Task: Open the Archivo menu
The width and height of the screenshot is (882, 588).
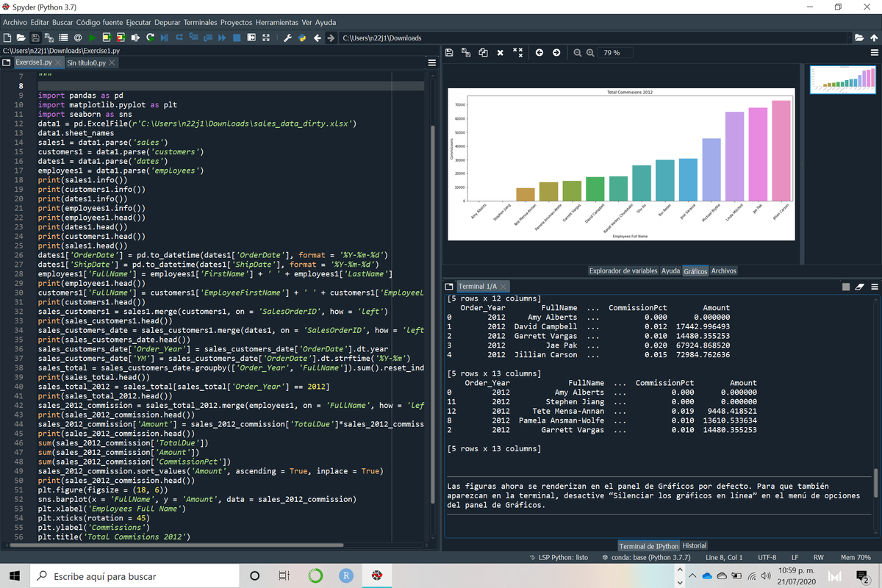Action: pyautogui.click(x=15, y=23)
